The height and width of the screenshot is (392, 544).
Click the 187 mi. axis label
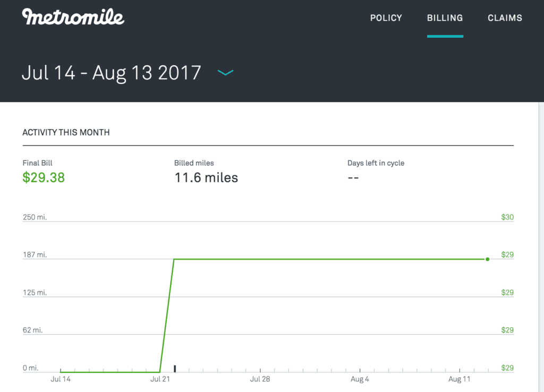35,254
